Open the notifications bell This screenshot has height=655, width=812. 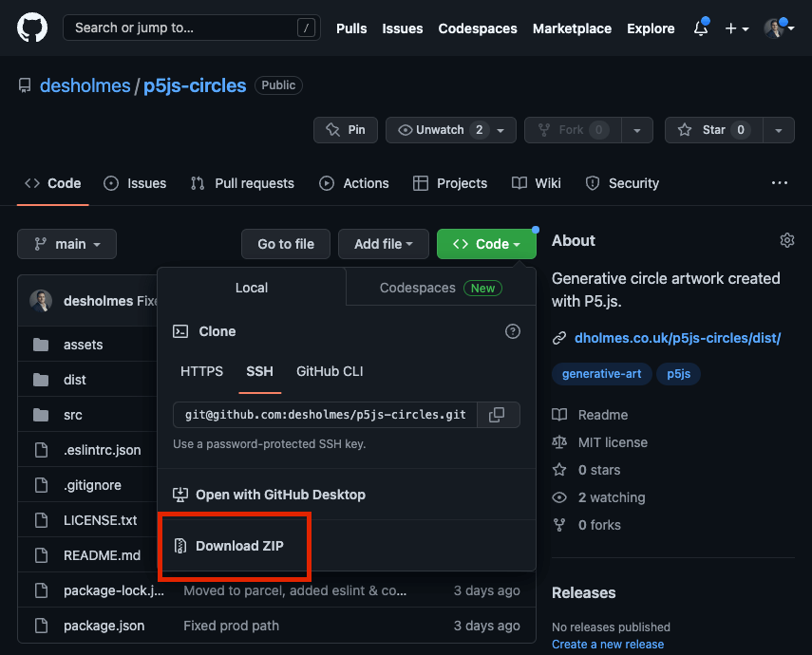click(701, 28)
